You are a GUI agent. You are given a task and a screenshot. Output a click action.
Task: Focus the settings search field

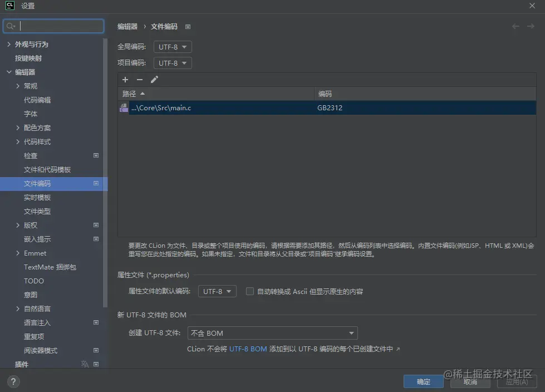[x=54, y=26]
